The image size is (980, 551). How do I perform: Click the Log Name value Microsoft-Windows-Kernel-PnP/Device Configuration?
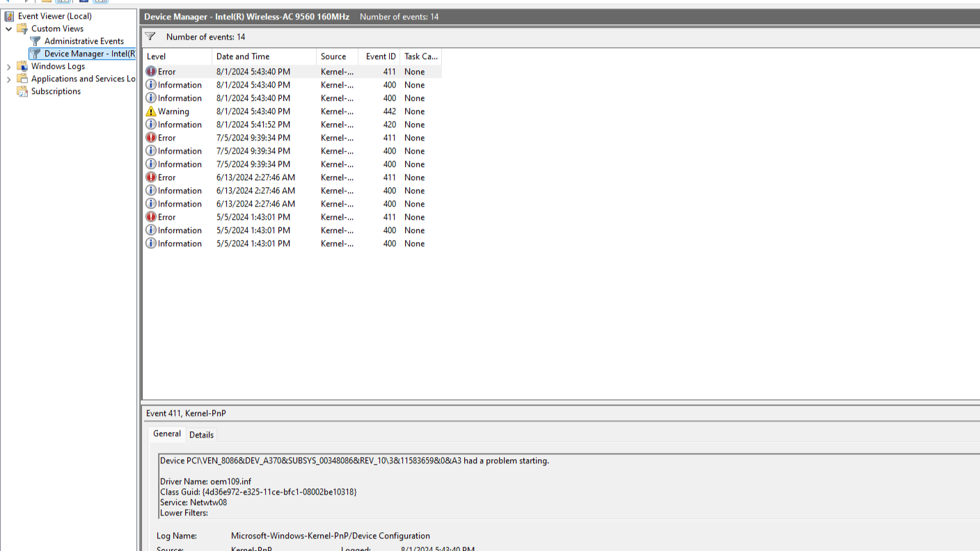[331, 536]
